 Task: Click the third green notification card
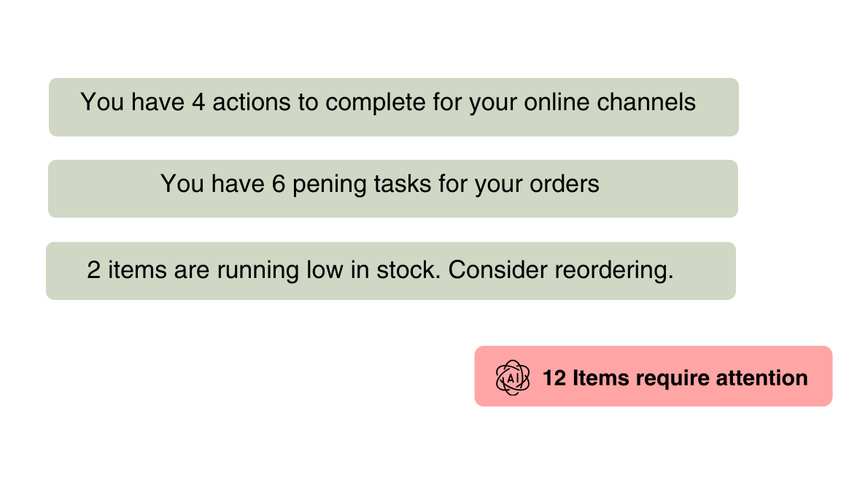pyautogui.click(x=391, y=271)
